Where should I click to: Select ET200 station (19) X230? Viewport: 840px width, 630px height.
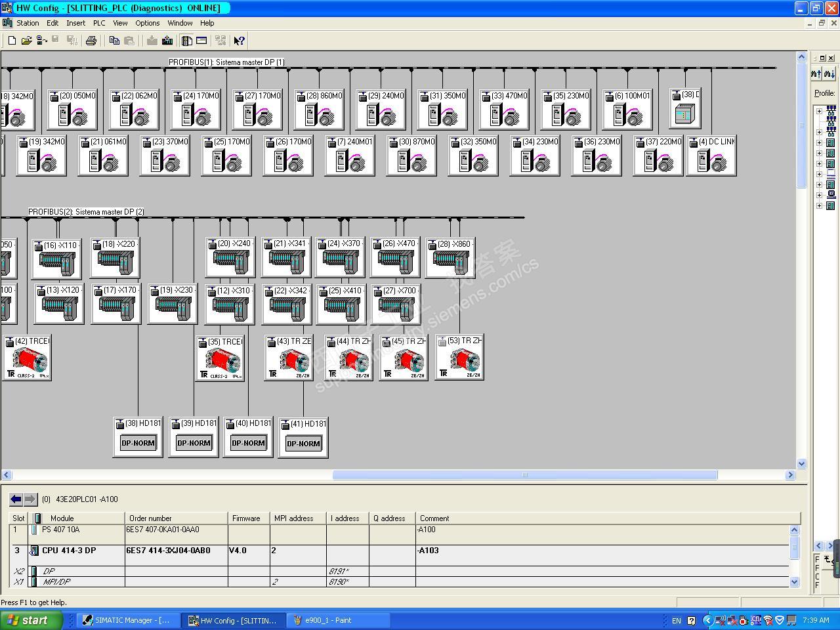173,304
